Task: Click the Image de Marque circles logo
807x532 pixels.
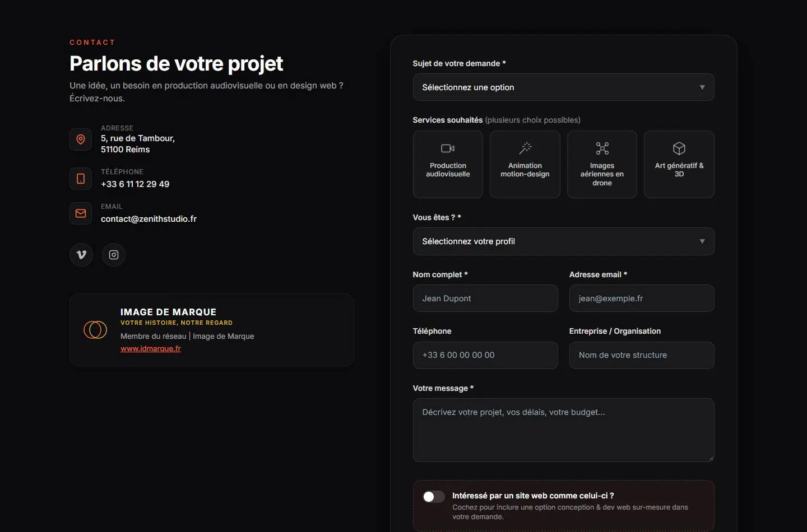Action: coord(95,330)
